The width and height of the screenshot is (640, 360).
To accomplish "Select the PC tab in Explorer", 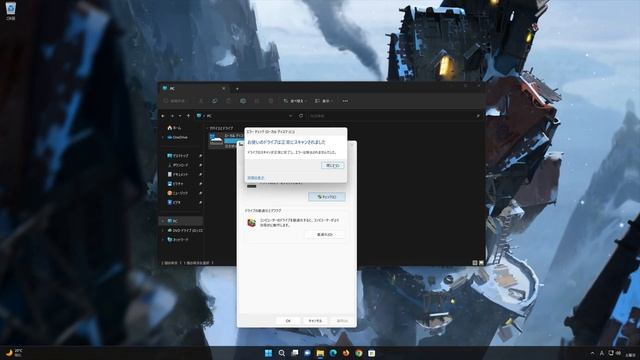I will click(x=194, y=89).
